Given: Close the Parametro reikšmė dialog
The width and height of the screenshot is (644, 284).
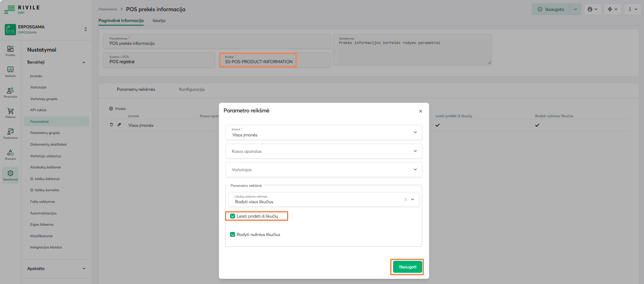Looking at the screenshot, I should 420,111.
